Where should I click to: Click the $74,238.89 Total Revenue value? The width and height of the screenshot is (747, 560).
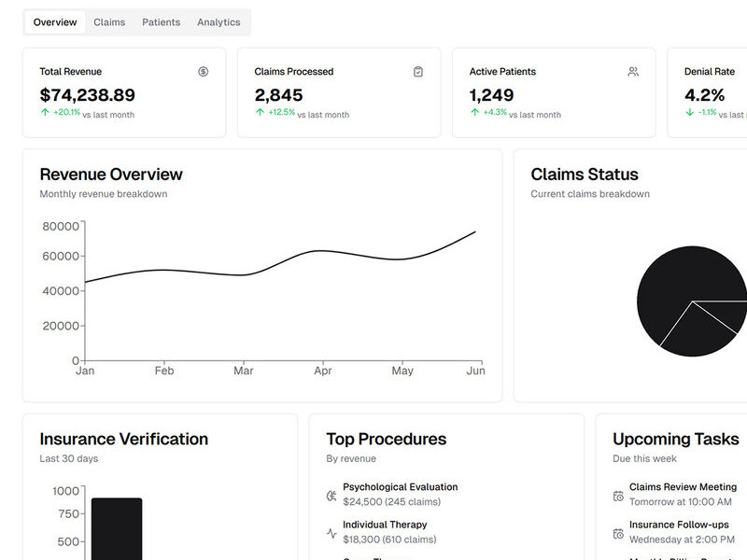[x=88, y=95]
